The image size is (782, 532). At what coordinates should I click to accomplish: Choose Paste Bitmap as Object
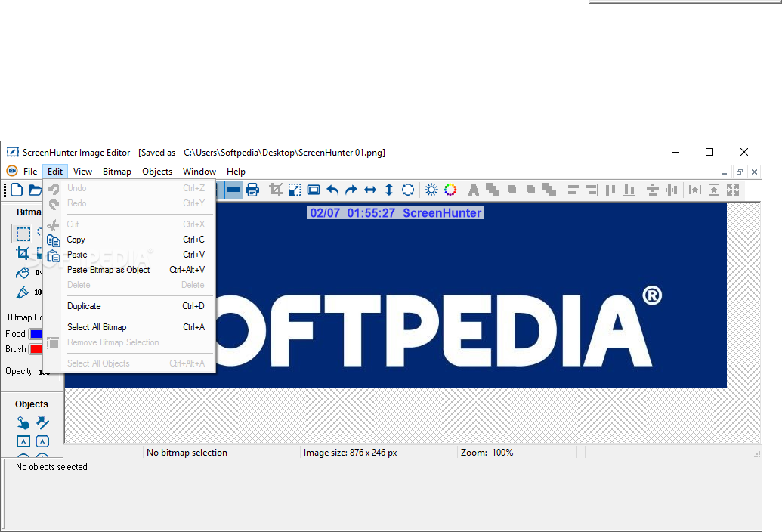click(x=130, y=270)
